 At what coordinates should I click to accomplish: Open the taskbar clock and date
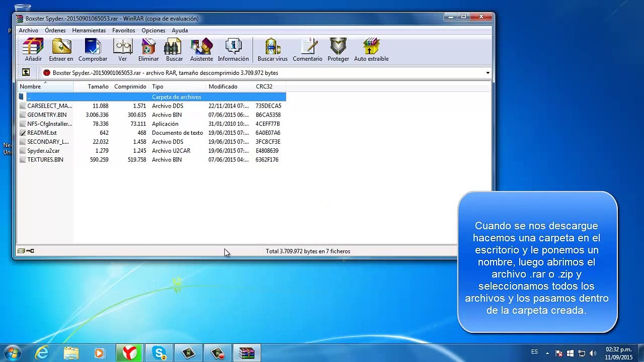coord(619,353)
